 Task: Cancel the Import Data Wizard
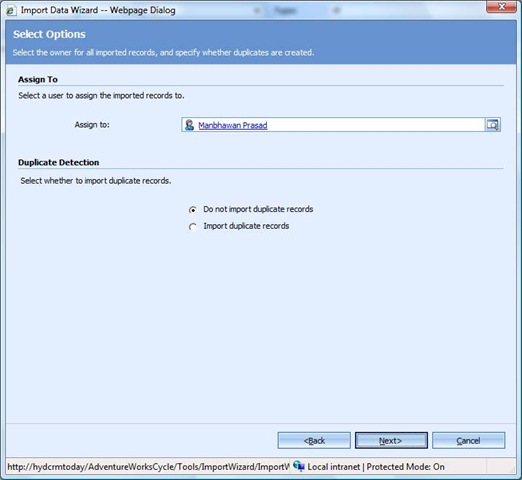coord(469,440)
